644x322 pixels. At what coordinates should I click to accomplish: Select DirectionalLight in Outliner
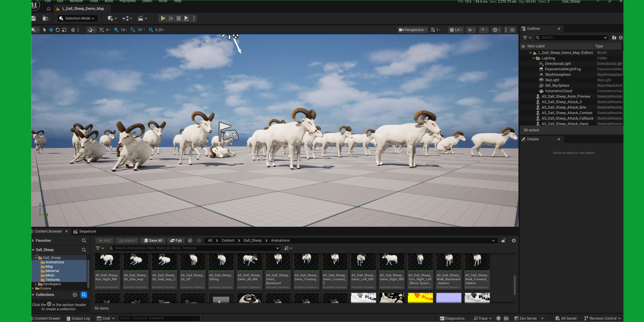pos(558,64)
